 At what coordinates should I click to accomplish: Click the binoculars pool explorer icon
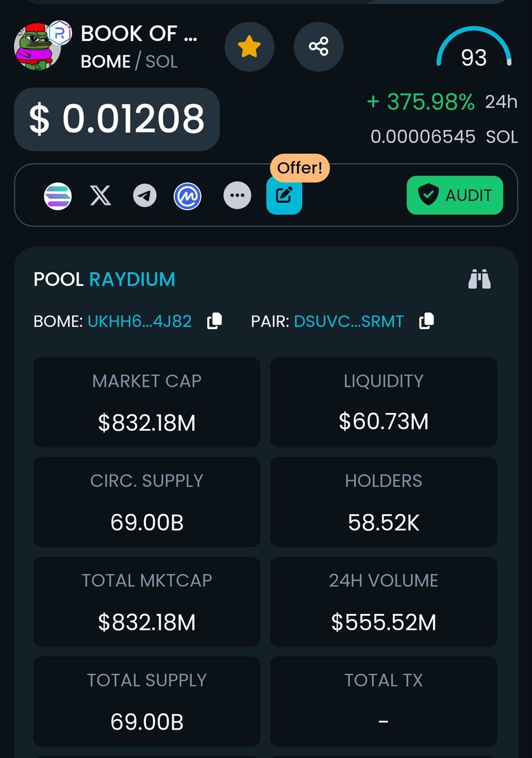point(480,279)
